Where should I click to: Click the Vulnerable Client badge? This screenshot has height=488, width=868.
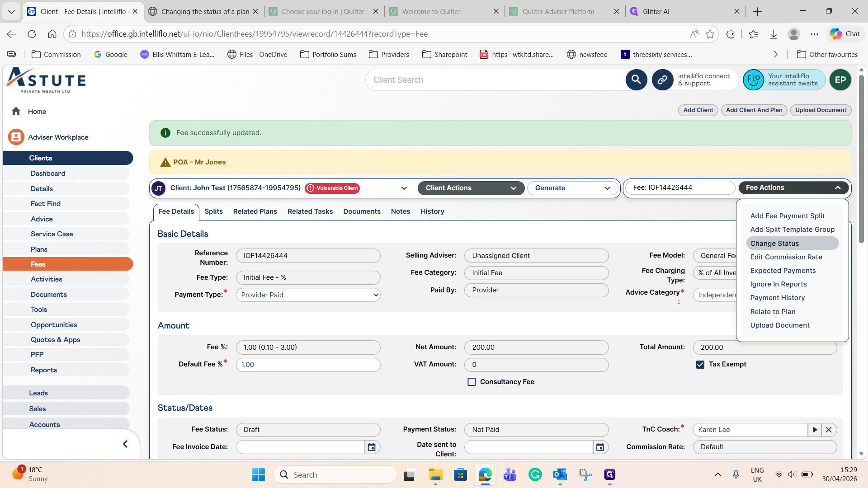point(332,188)
